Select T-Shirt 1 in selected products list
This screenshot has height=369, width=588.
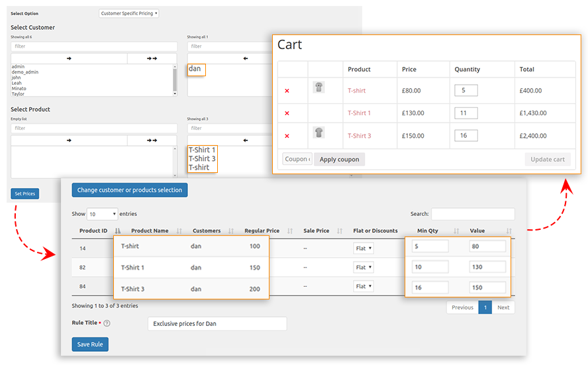(202, 150)
